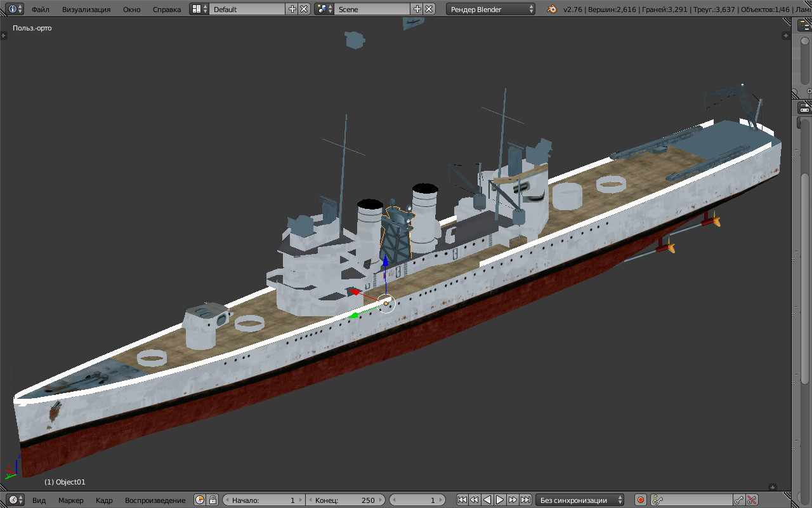Open the timeline Вид menu
812x508 pixels.
39,500
